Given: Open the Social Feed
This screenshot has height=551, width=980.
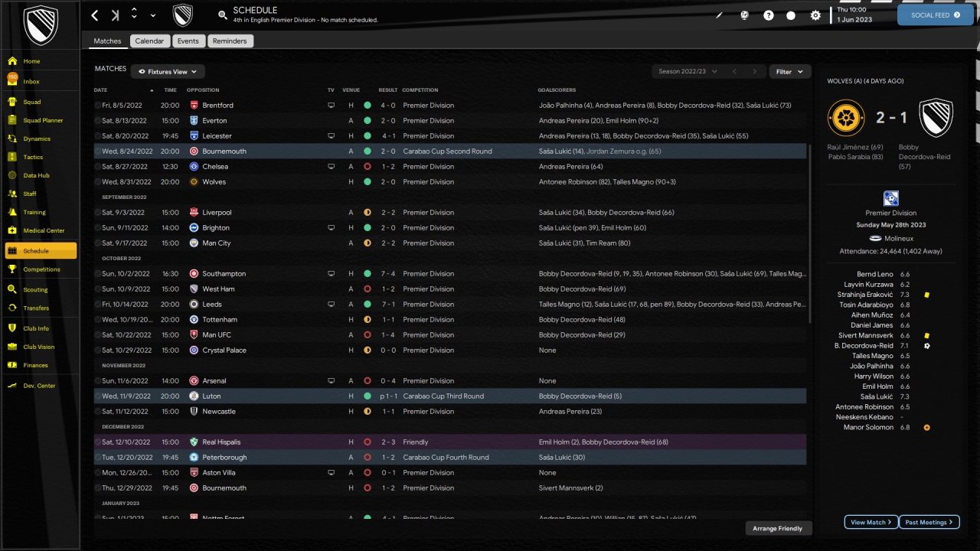Looking at the screenshot, I should click(935, 15).
